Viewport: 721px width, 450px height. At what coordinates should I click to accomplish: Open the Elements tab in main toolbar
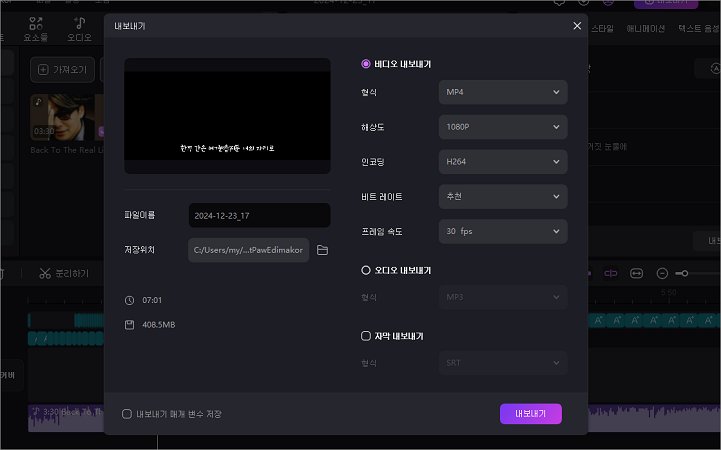35,29
